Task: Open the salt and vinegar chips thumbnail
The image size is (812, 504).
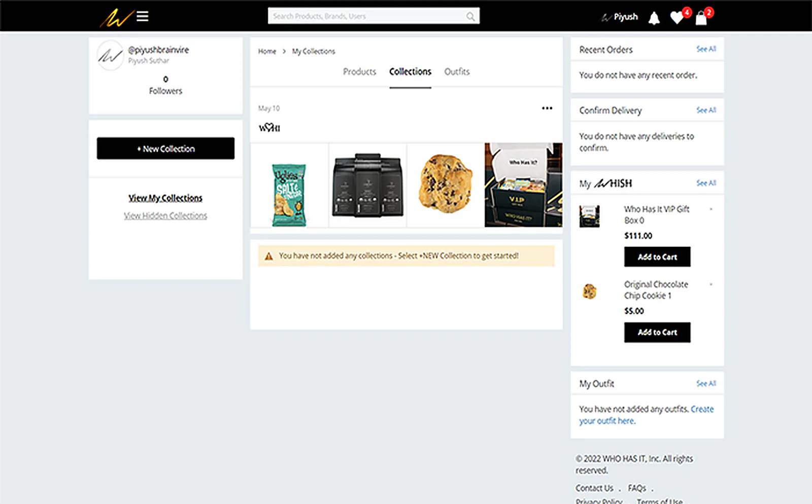Action: pyautogui.click(x=289, y=185)
